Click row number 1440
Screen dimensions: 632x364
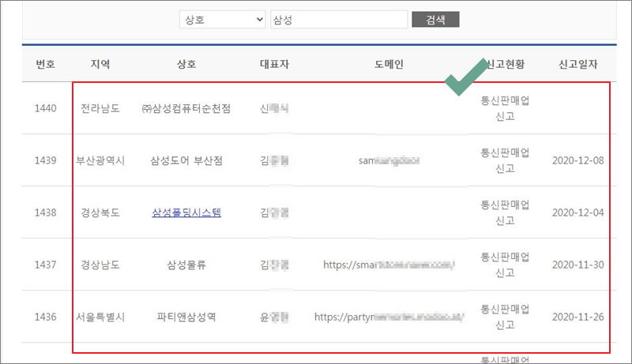point(45,108)
